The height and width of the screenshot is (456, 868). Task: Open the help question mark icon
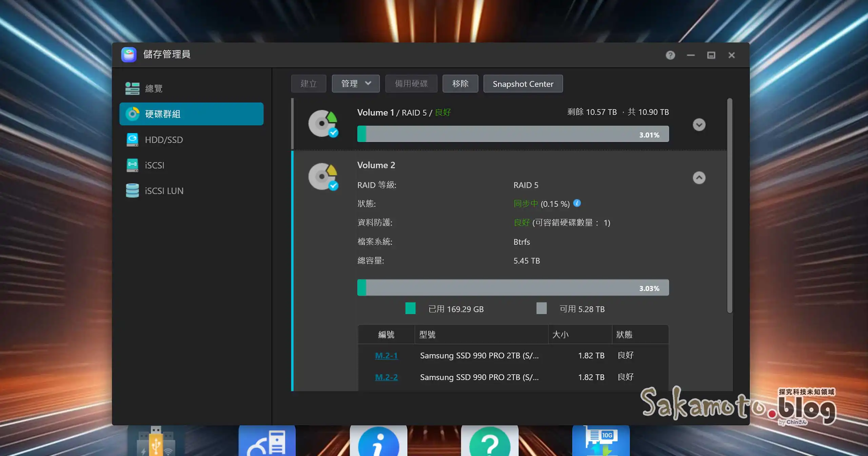[x=670, y=55]
